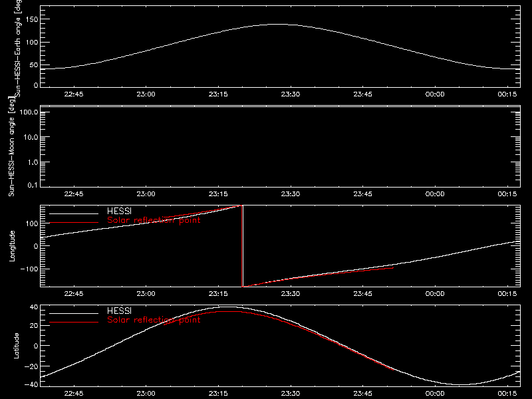
Task: Click red legend line in Longitude plot
Action: pyautogui.click(x=74, y=223)
